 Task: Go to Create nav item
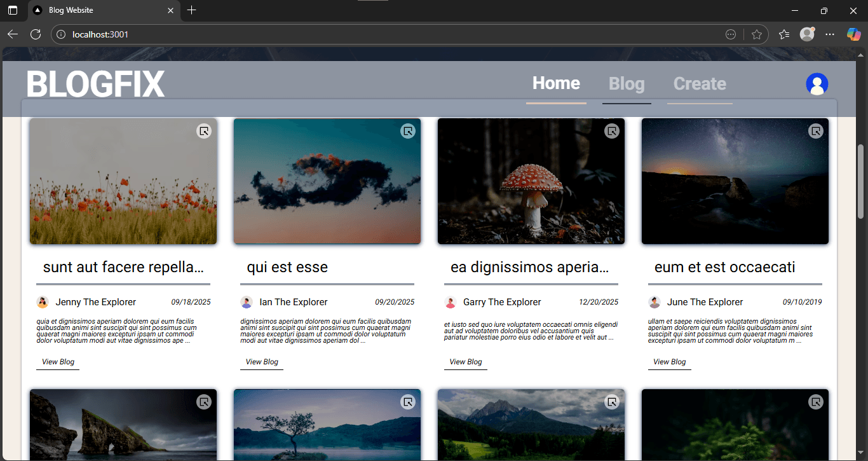[700, 84]
